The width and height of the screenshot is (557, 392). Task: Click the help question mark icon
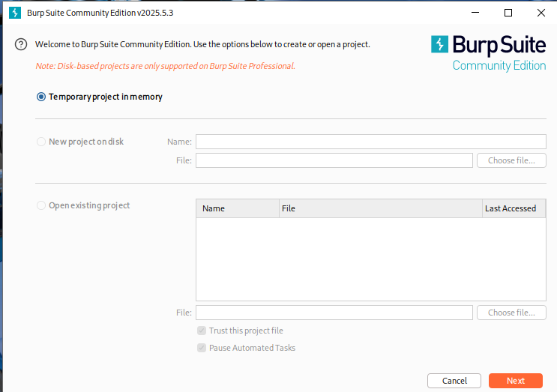tap(21, 44)
